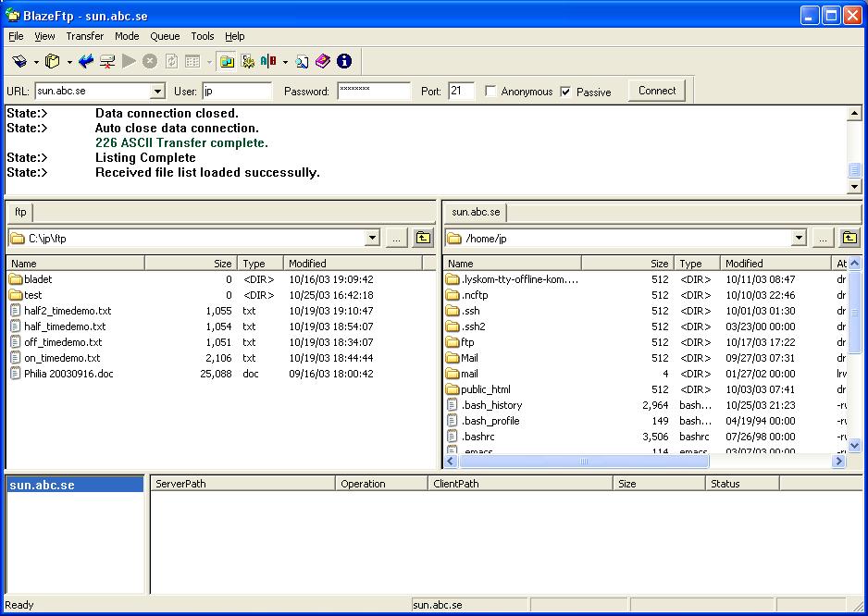Click the A|B transfer mode icon
Screen dimensions: 868x616
(x=268, y=61)
